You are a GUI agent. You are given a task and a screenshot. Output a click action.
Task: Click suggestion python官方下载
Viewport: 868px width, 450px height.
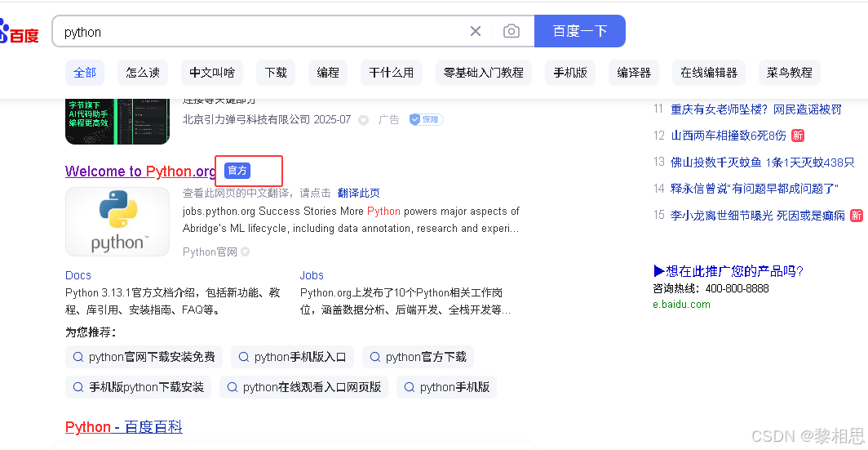coord(418,357)
